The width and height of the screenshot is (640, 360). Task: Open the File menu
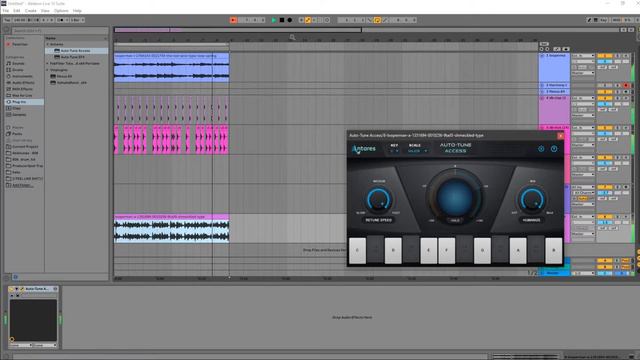[x=6, y=11]
